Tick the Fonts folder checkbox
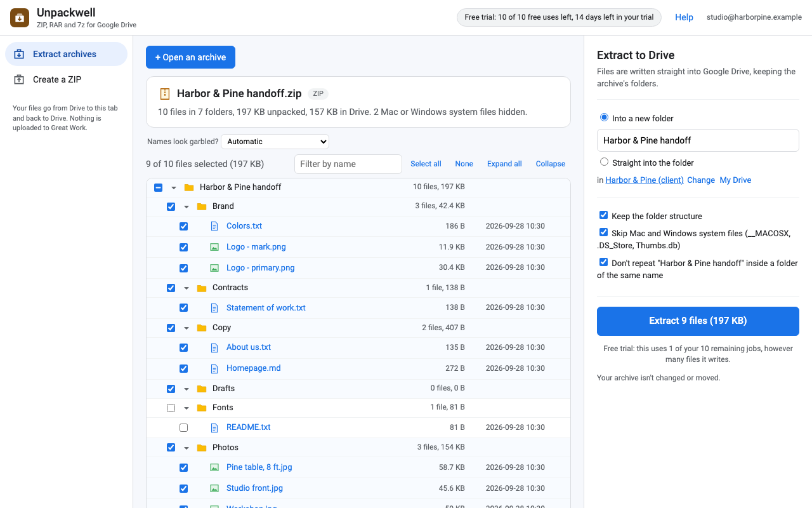 (171, 408)
